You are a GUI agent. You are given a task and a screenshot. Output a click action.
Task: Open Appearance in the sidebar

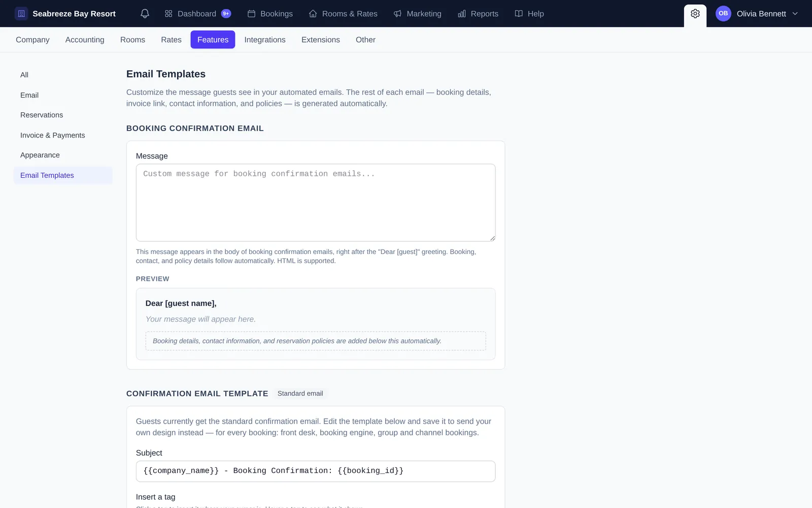point(63,155)
